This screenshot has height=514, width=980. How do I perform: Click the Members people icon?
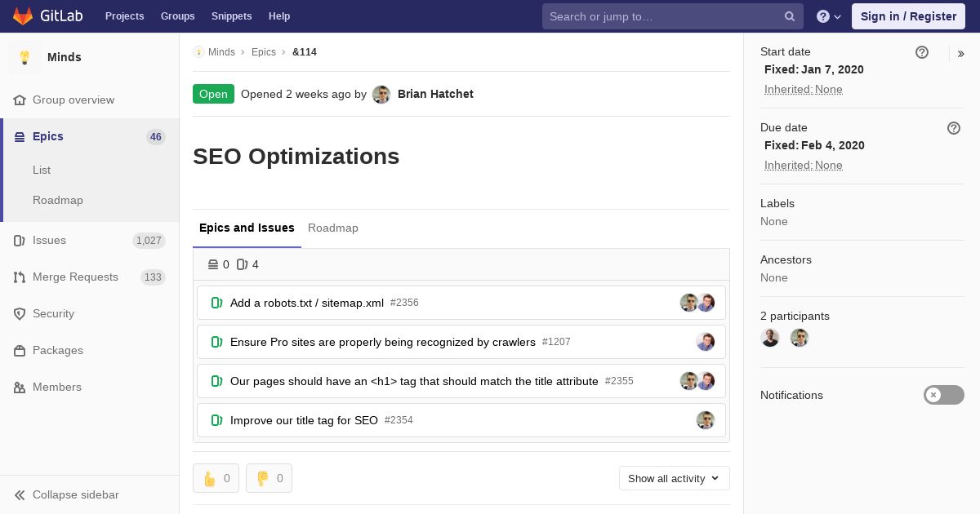pyautogui.click(x=20, y=388)
